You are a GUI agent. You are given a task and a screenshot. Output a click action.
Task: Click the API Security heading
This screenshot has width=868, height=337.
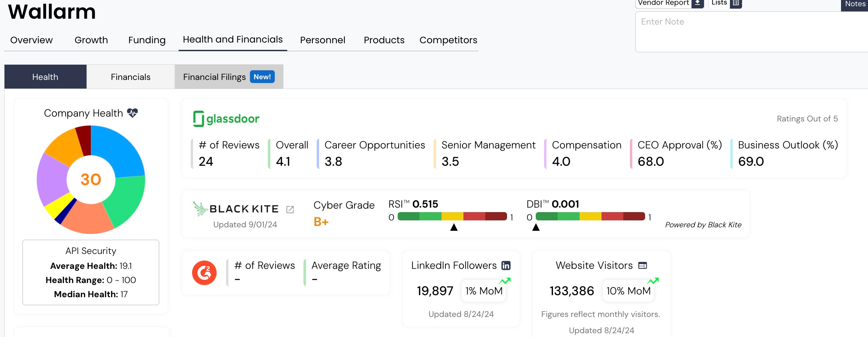(x=91, y=251)
